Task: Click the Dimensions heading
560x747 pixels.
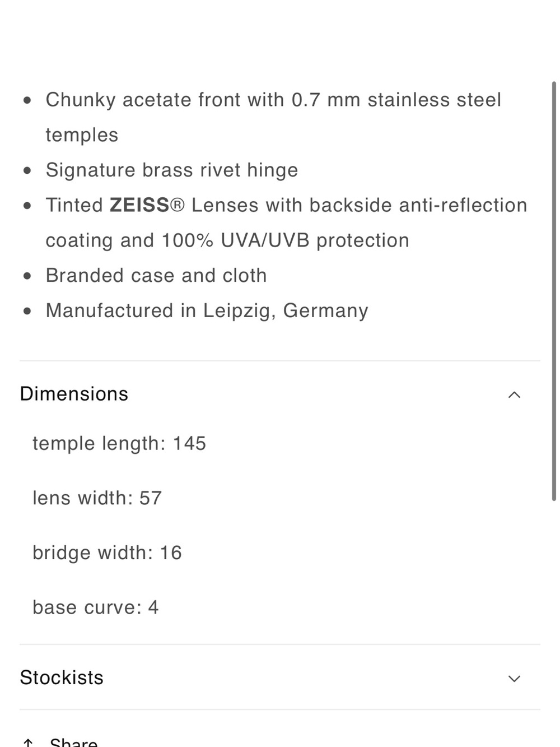Action: point(74,394)
